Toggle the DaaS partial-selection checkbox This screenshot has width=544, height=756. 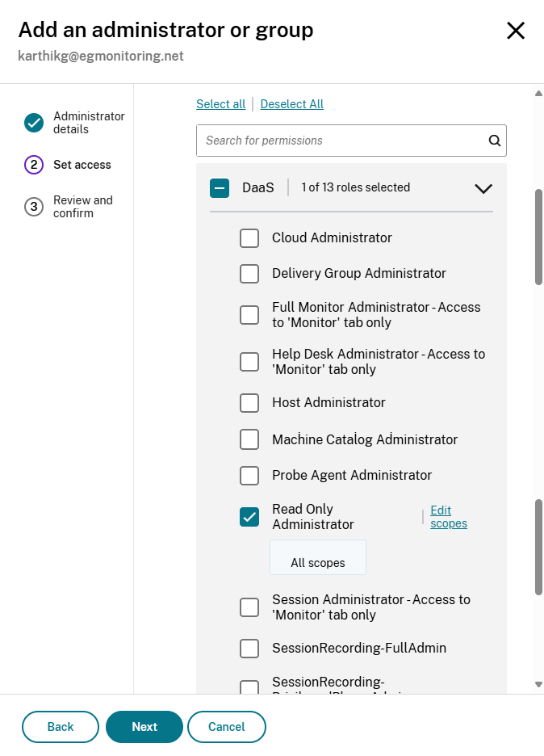click(x=220, y=188)
